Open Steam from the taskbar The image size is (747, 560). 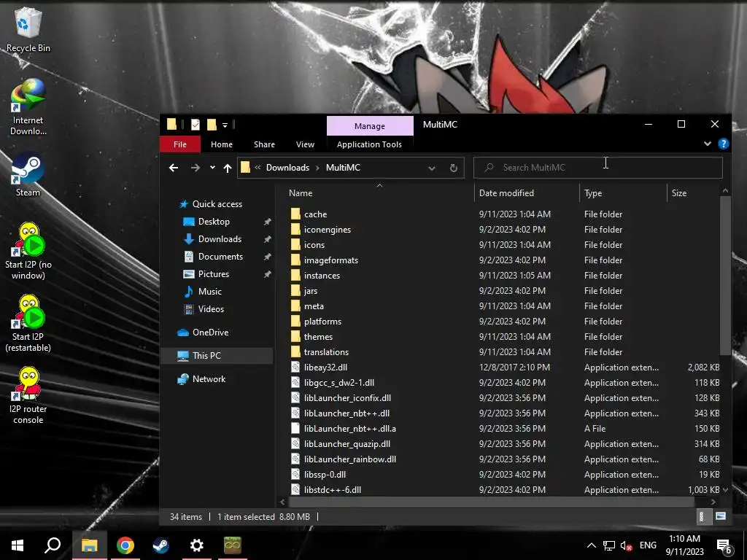point(160,545)
